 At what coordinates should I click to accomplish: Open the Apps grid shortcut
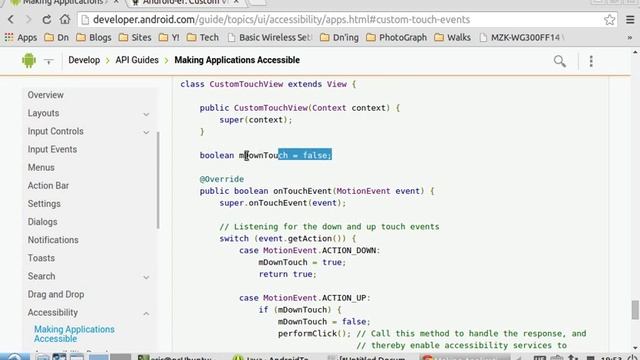(21, 38)
